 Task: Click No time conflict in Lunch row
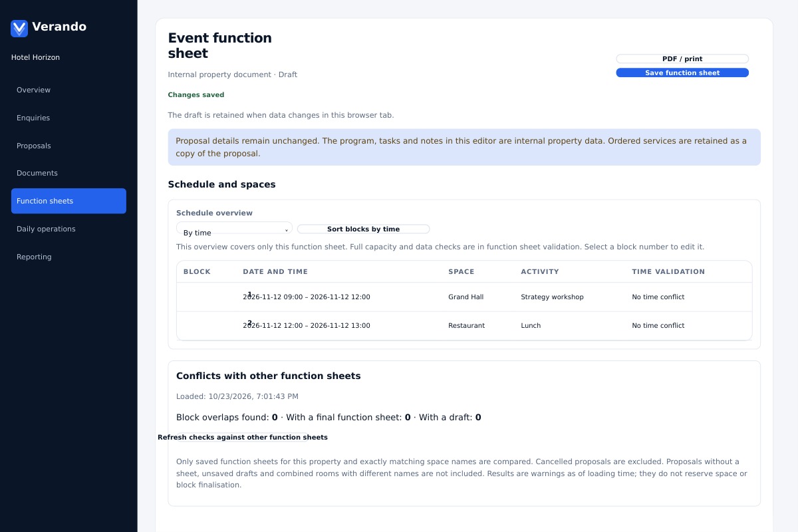[658, 326]
